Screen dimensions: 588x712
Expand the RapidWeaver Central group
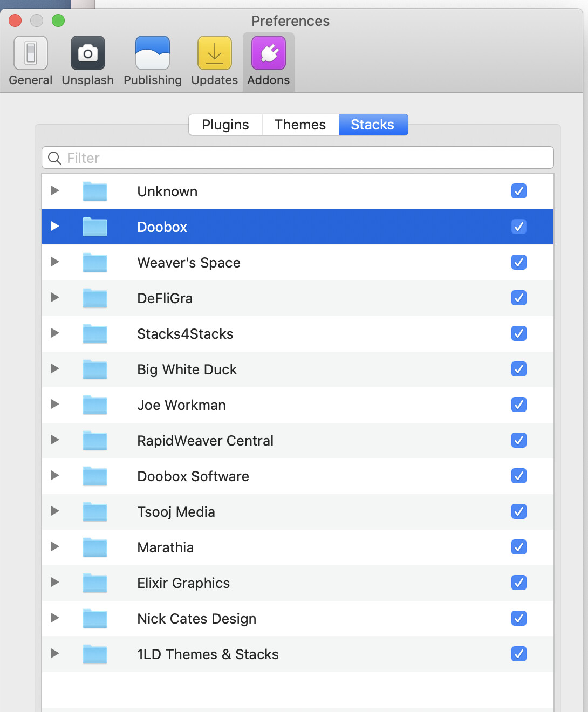[54, 440]
